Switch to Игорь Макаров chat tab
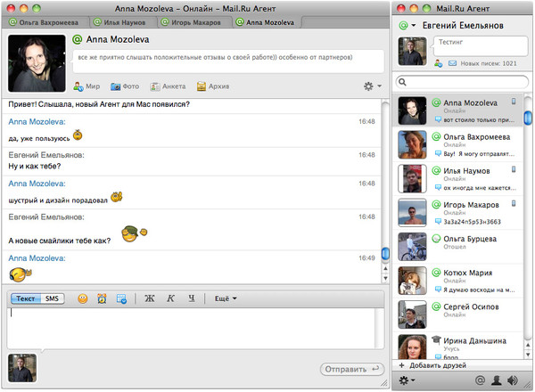 click(x=192, y=22)
